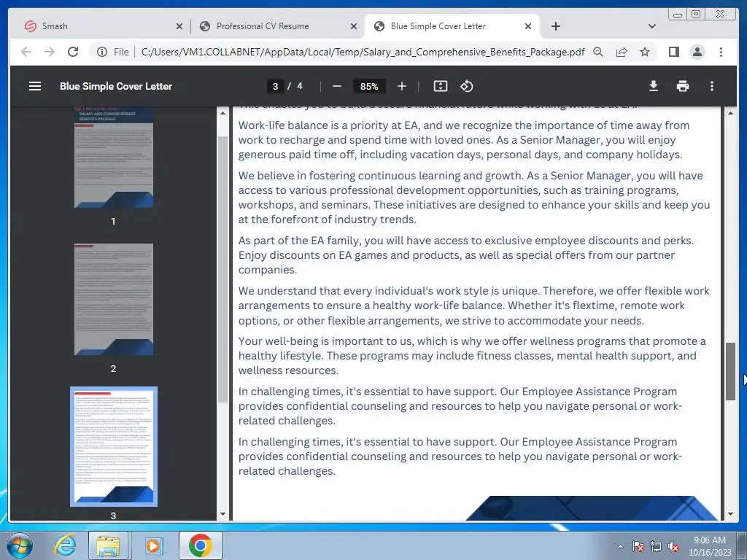Close the Smash tab
The width and height of the screenshot is (747, 560).
click(179, 26)
